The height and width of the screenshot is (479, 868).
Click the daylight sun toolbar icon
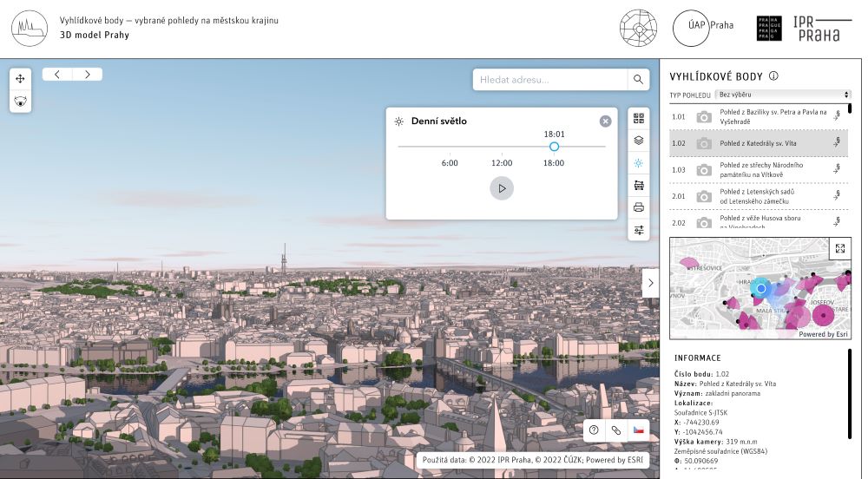click(x=639, y=163)
